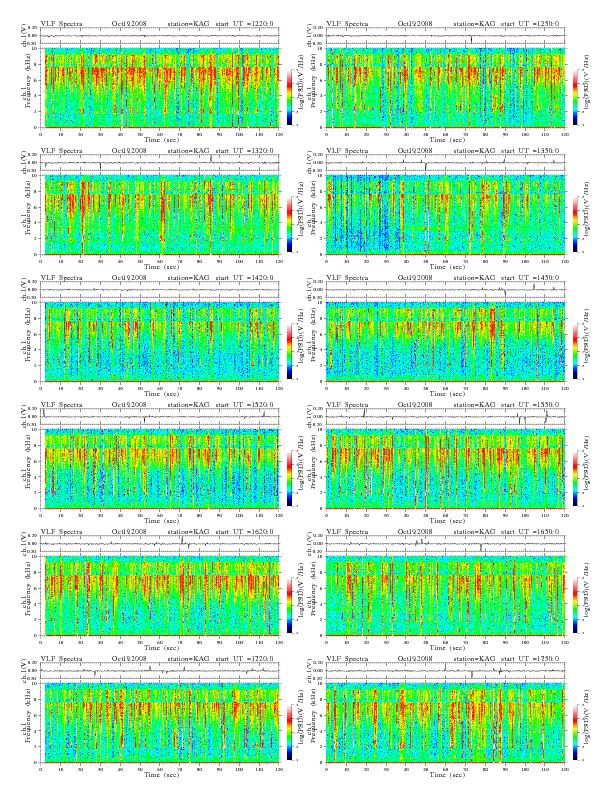The image size is (612, 792).
Task: Click the PSD color bar of UT 1450 panel
Action: tap(575, 351)
